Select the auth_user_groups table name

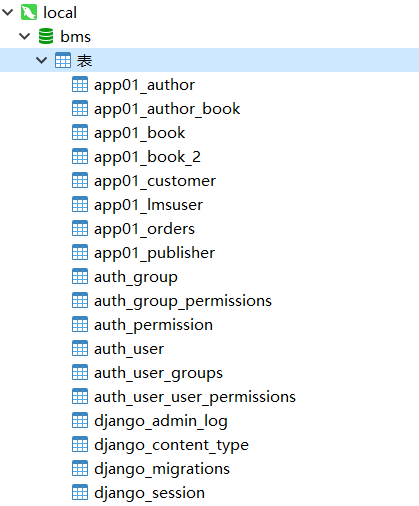[x=158, y=373]
